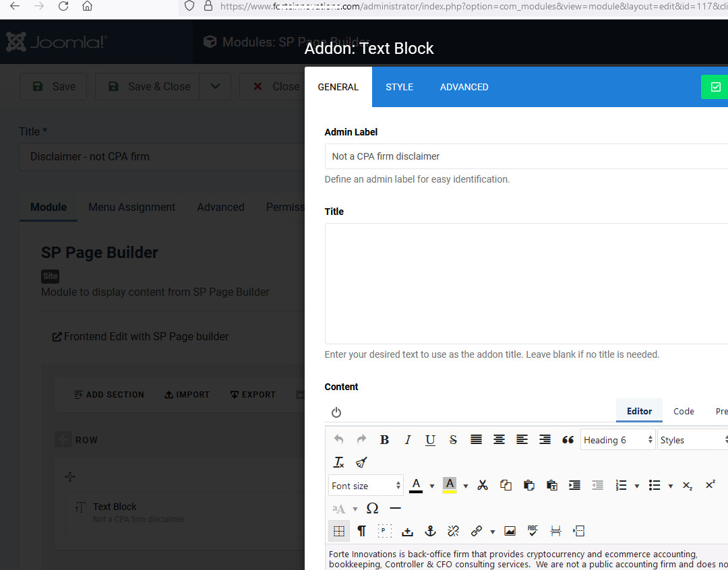Insert a special character with Omega icon

[372, 508]
